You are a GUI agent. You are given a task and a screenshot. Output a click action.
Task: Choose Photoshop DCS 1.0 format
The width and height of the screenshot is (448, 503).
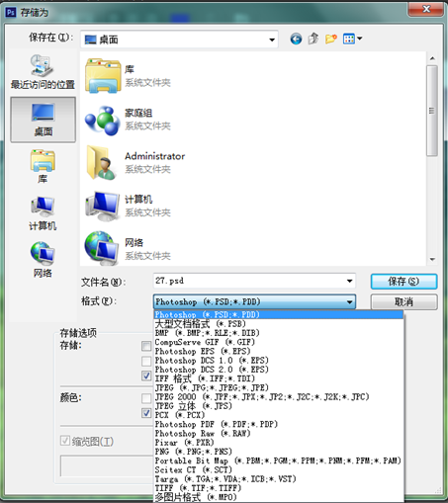(x=279, y=361)
